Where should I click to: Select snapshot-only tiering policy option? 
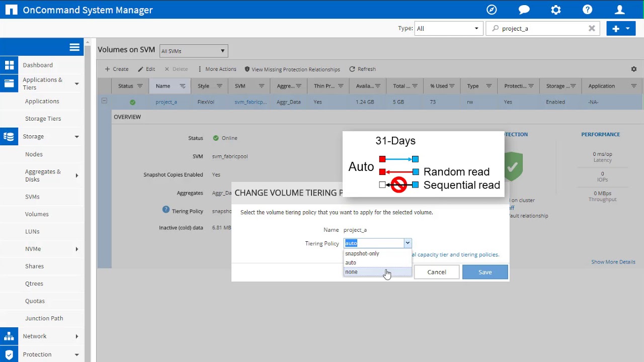(x=377, y=253)
